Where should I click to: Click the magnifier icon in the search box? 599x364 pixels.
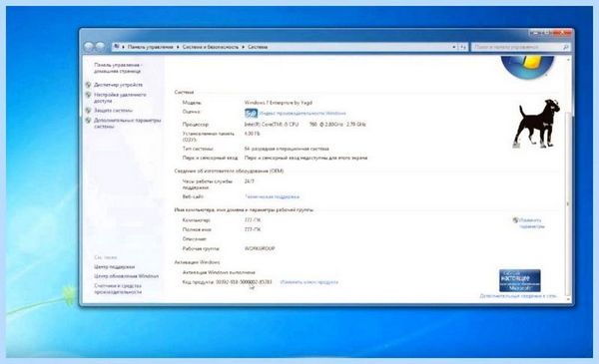tap(566, 47)
